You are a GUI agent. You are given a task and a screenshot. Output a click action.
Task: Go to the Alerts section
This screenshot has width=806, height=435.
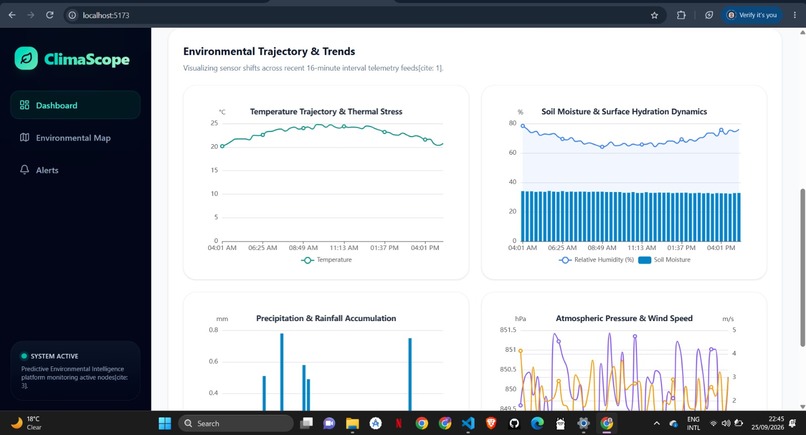point(75,170)
